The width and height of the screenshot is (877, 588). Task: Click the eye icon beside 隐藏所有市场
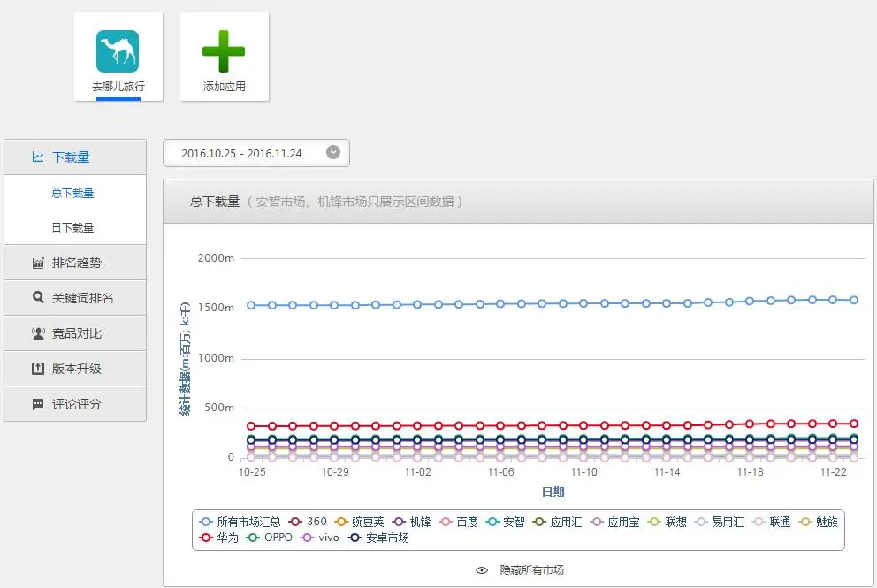482,570
